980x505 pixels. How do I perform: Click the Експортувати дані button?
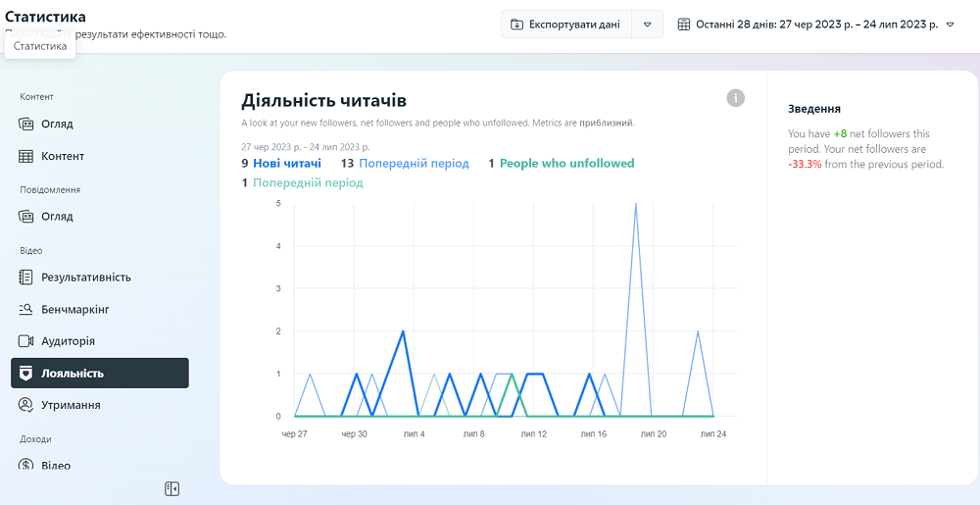click(x=565, y=25)
